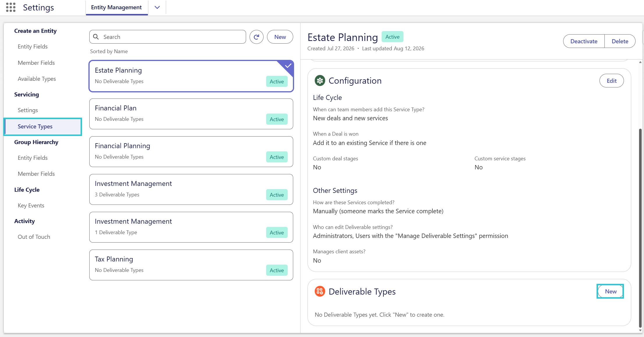Viewport: 644px width, 337px height.
Task: Click "New deals and new services" value
Action: (350, 118)
